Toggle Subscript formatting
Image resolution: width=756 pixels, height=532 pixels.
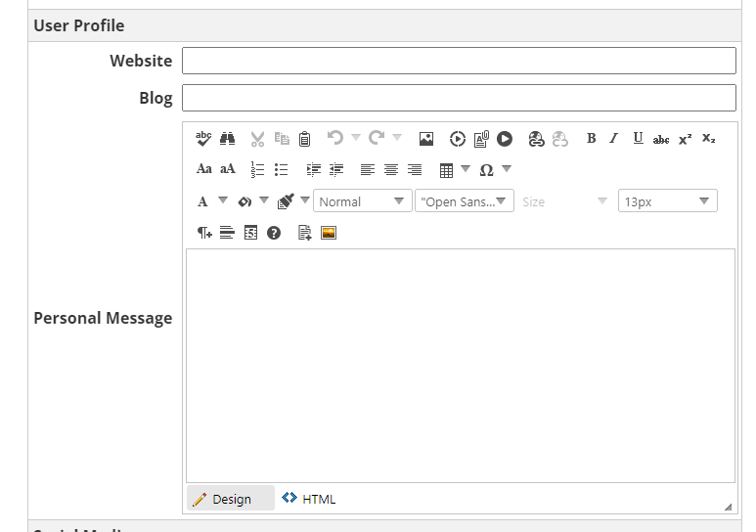click(708, 139)
